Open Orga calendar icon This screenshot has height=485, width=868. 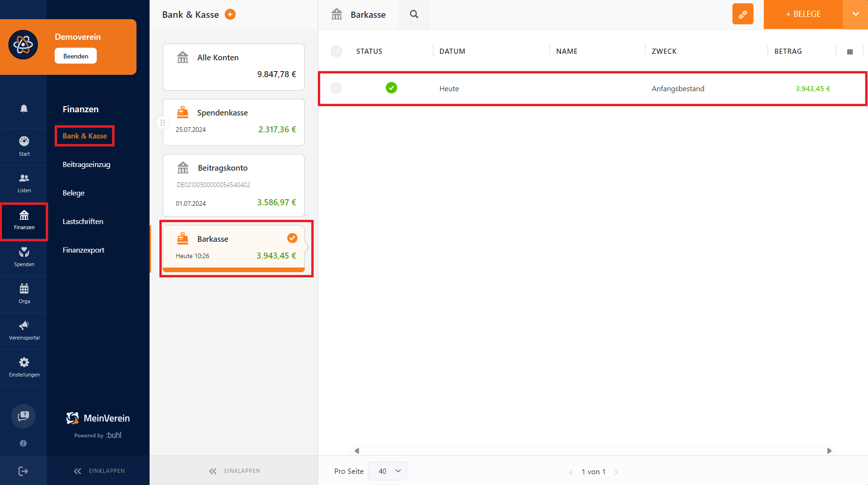point(24,289)
